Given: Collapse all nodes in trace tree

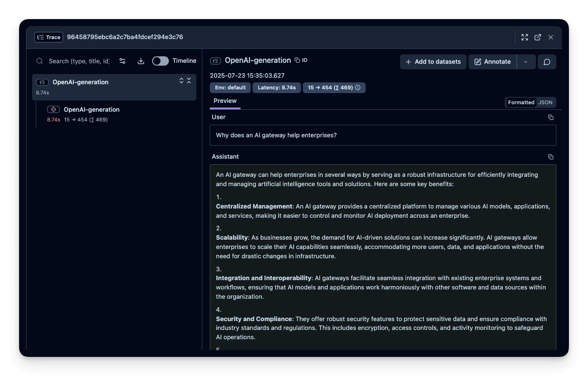Looking at the screenshot, I should pos(189,81).
